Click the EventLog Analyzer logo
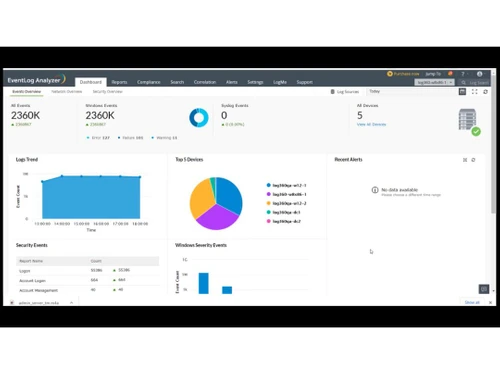The width and height of the screenshot is (500, 375). 36,79
